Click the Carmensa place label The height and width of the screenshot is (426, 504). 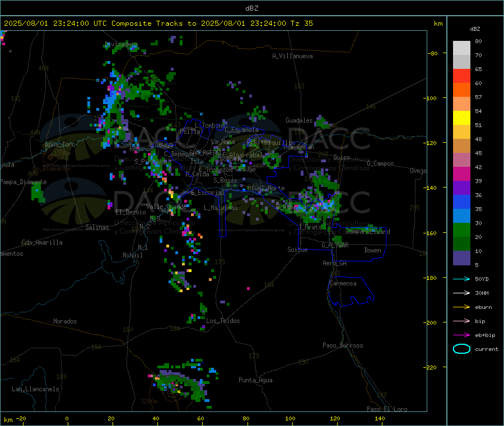343,283
